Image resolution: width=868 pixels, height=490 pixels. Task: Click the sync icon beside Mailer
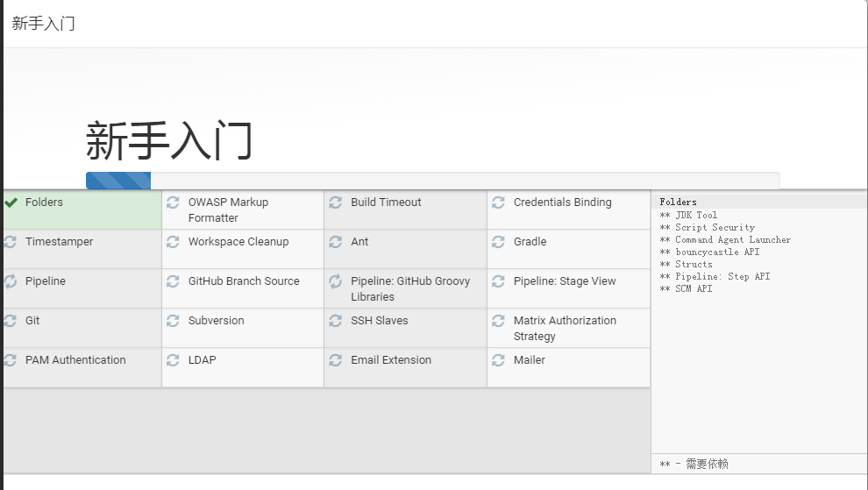(x=498, y=360)
